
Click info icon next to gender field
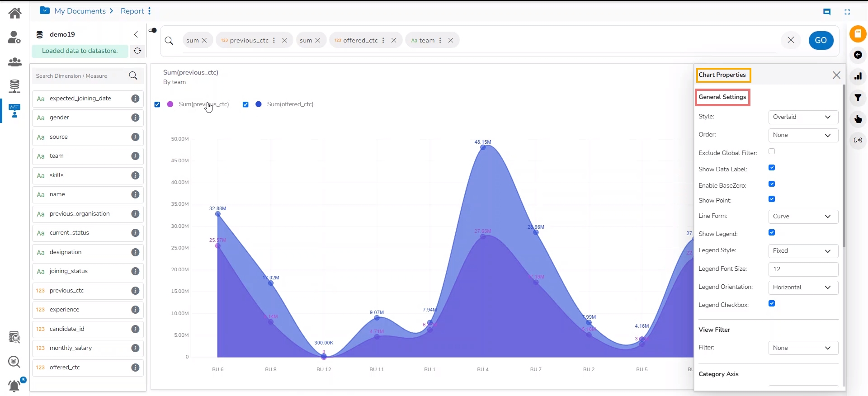135,118
